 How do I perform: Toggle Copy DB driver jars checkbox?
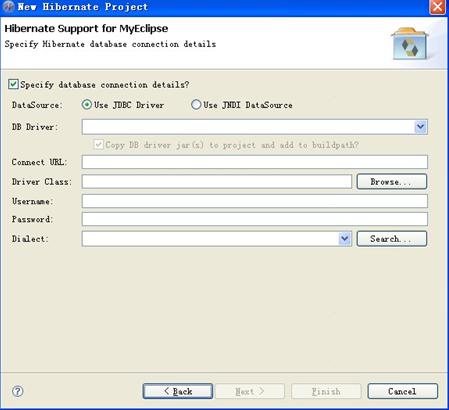[98, 145]
